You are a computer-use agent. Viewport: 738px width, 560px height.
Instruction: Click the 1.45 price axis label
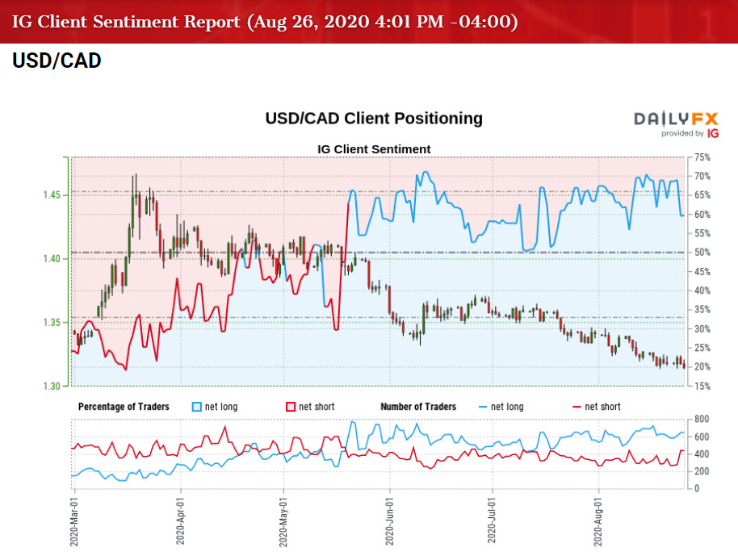[x=52, y=195]
